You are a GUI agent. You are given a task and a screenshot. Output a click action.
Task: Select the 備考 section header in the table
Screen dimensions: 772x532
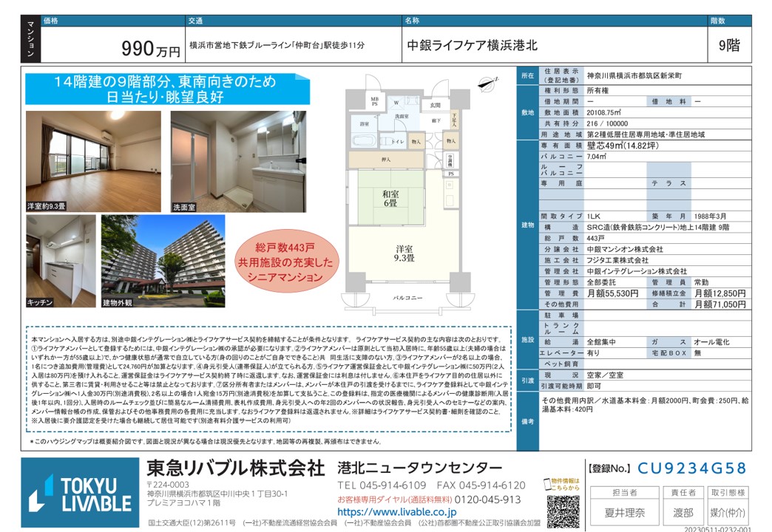coord(527,420)
